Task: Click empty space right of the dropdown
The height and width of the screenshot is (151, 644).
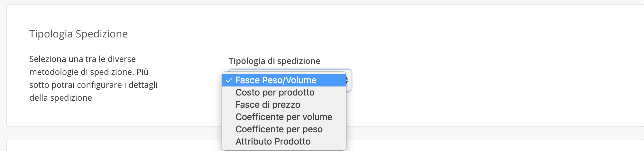Action: coord(483,81)
